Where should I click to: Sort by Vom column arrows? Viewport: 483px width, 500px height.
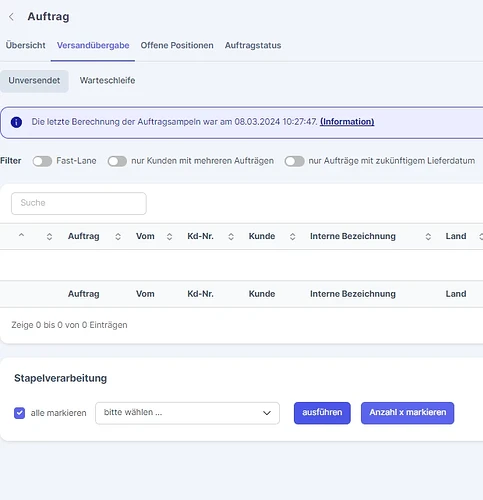pyautogui.click(x=169, y=237)
